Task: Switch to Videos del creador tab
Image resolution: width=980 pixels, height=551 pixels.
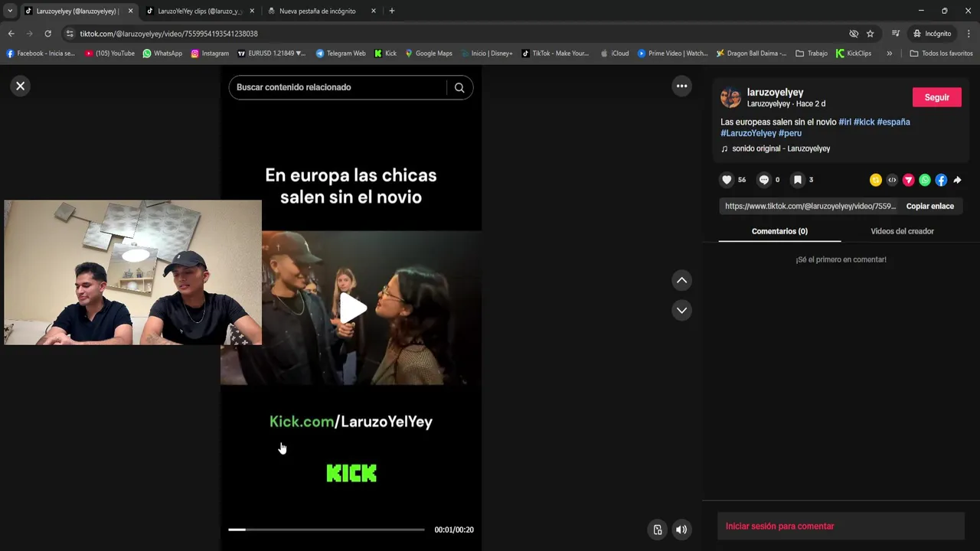Action: click(x=902, y=231)
